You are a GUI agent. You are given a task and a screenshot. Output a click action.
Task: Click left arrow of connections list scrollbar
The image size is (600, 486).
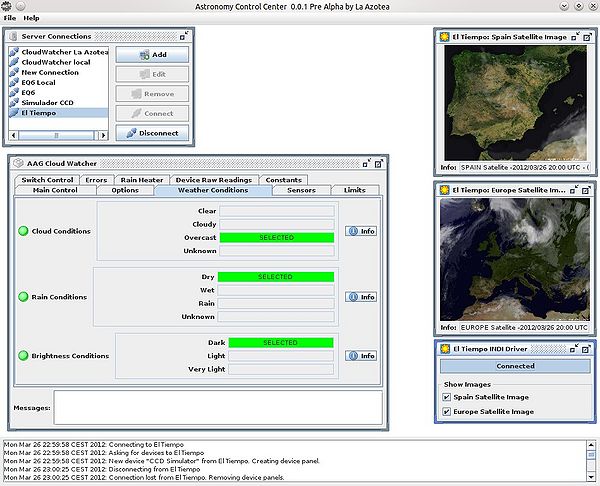click(14, 135)
